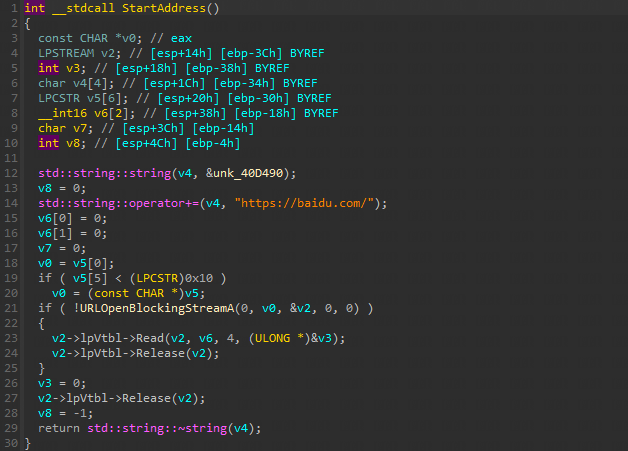Click LPSTREAM type on line 4

tap(66, 53)
